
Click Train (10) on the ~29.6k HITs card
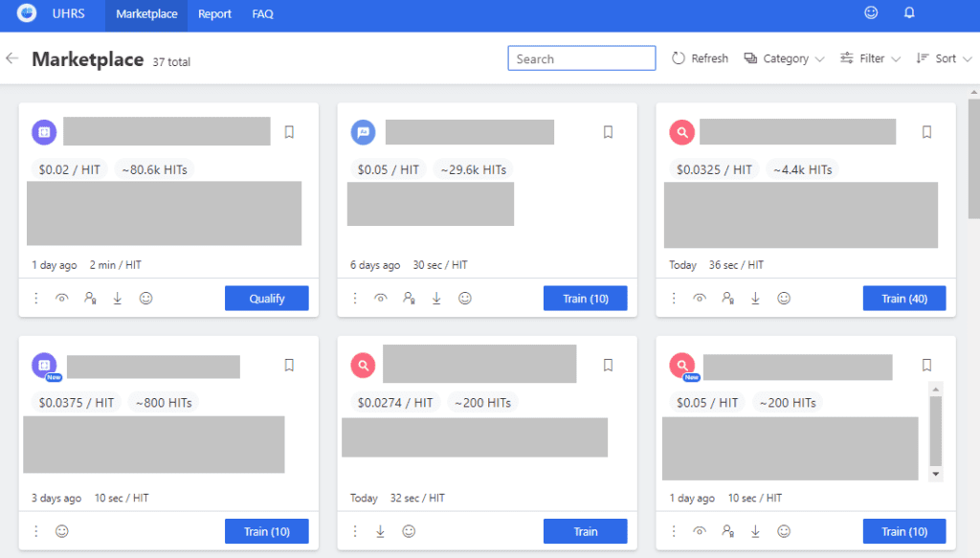(586, 298)
